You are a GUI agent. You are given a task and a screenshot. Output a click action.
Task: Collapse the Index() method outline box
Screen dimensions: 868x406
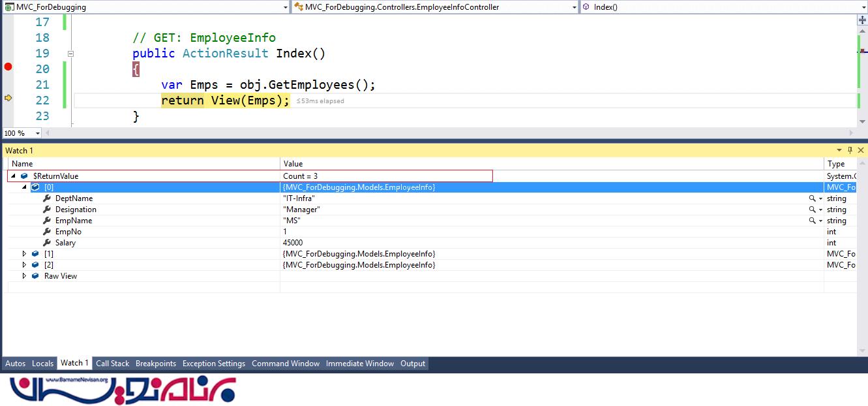[x=70, y=54]
